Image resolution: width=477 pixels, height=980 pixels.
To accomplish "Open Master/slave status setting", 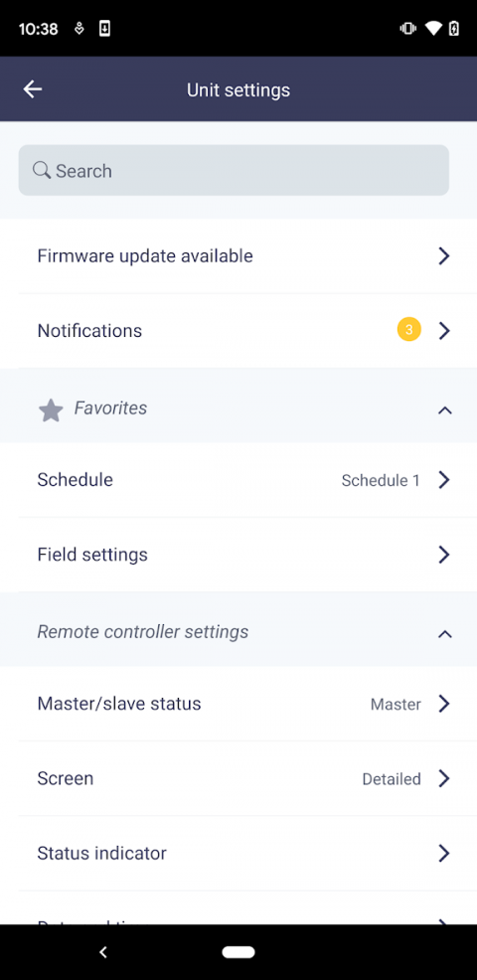I will 238,704.
